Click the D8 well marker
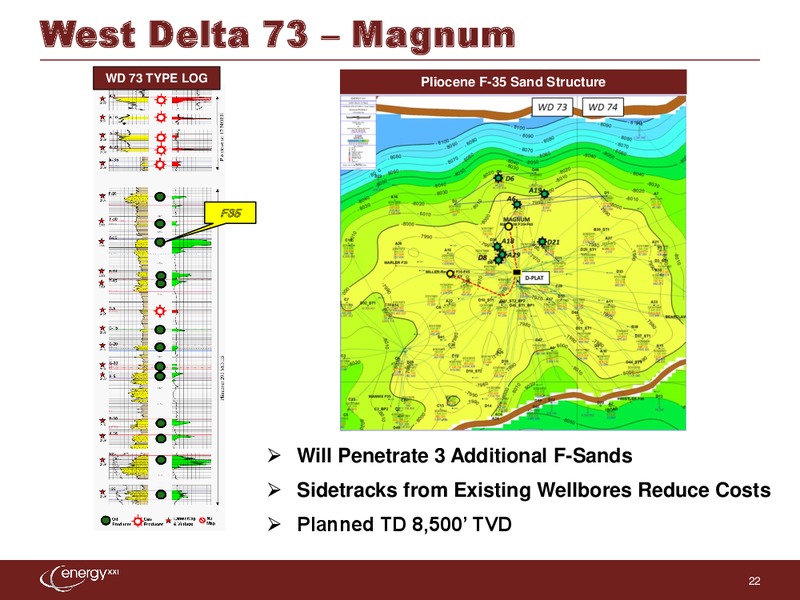 (498, 260)
